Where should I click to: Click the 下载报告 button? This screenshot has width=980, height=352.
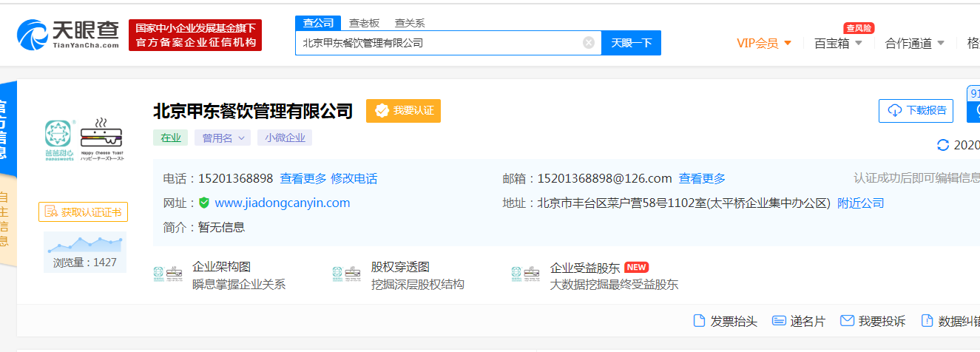(916, 110)
